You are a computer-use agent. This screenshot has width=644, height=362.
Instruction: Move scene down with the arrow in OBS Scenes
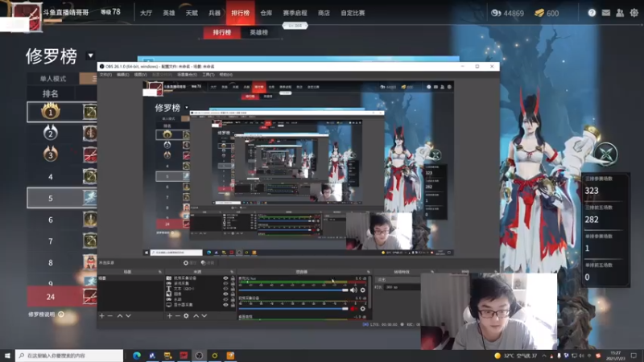128,315
